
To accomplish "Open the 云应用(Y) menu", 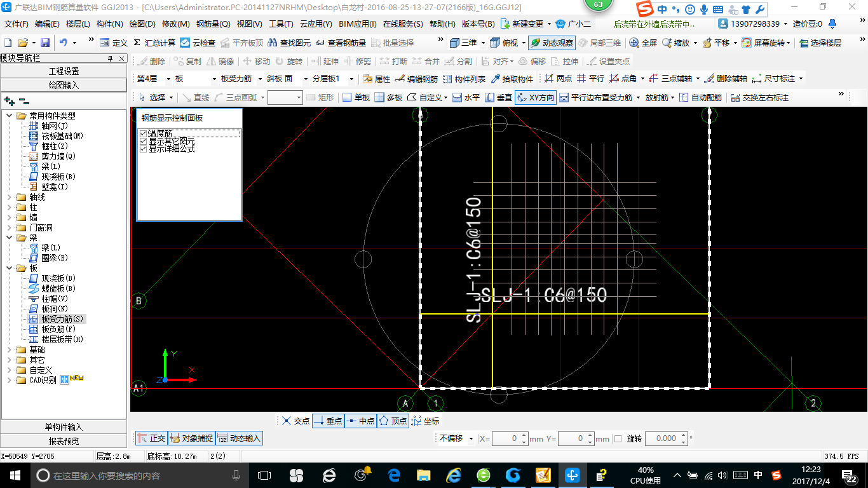I will [x=316, y=24].
